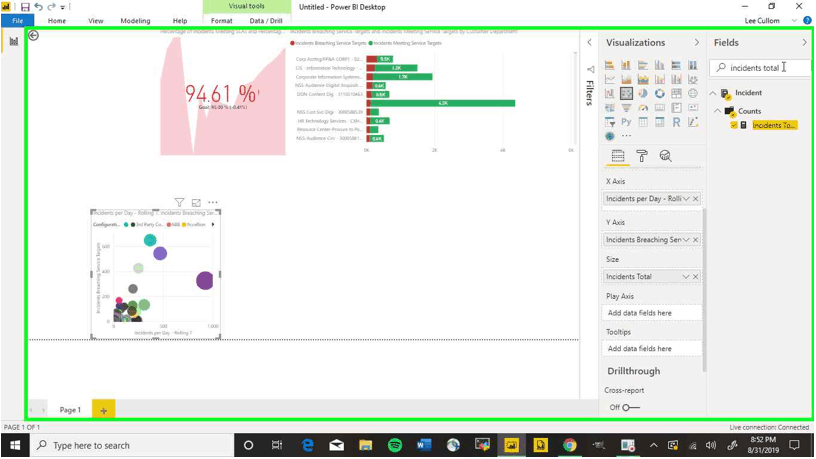This screenshot has height=459, width=816.
Task: Click the focus mode icon on scatter chart
Action: 196,202
